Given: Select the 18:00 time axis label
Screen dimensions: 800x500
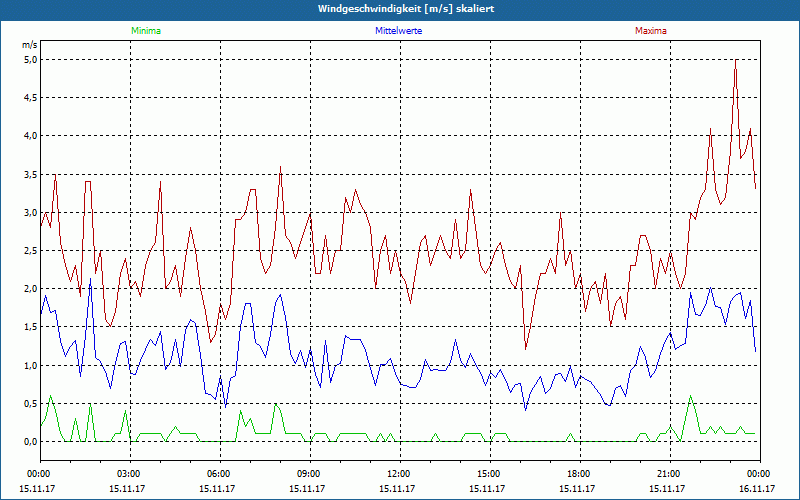Looking at the screenshot, I should pos(578,473).
